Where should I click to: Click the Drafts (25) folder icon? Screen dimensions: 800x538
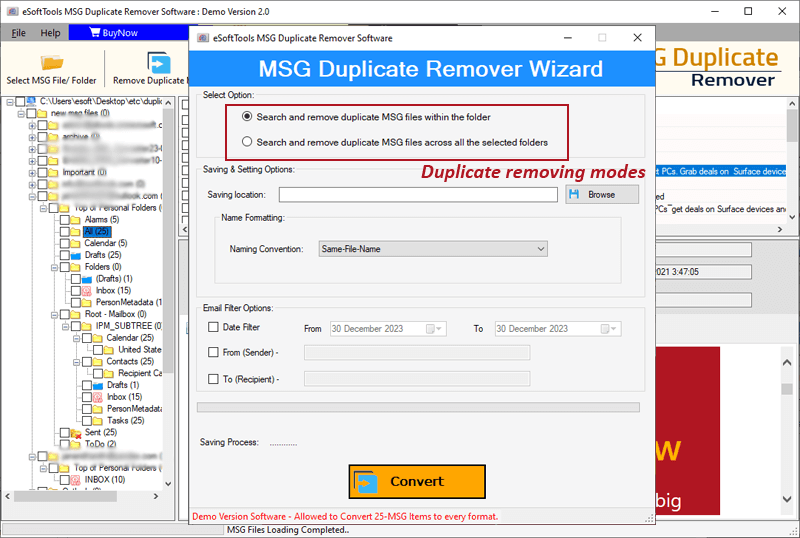pos(76,255)
